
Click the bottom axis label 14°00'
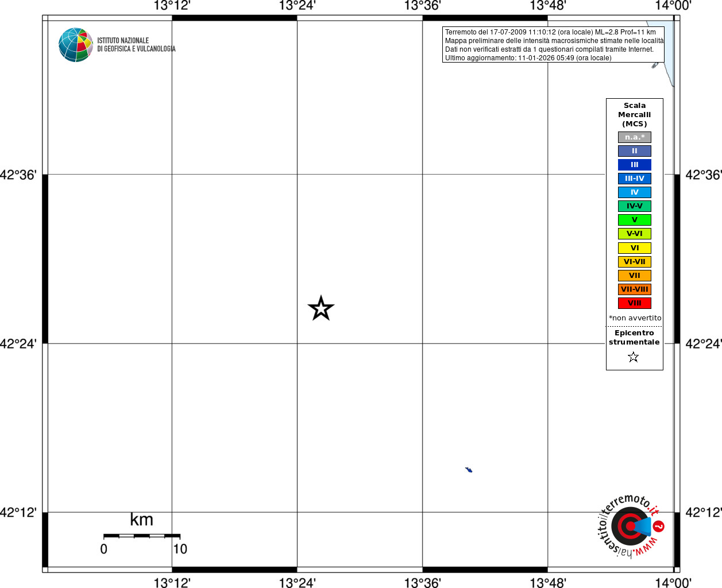point(673,583)
